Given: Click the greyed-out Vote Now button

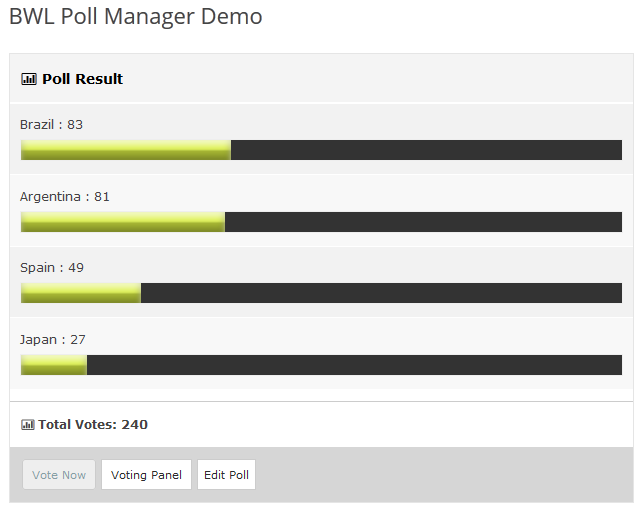Looking at the screenshot, I should (59, 475).
